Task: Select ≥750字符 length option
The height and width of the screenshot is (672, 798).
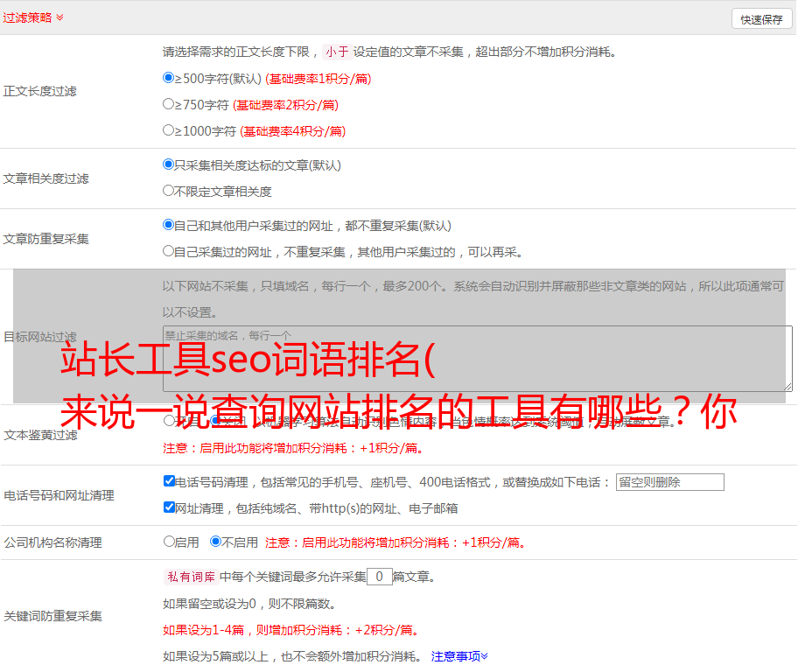Action: click(169, 104)
